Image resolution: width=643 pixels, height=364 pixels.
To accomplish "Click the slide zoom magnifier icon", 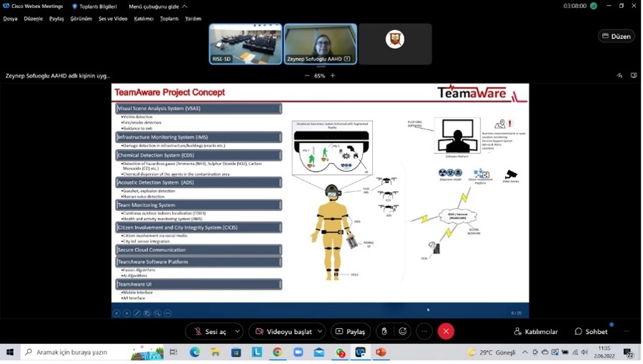I will point(157,313).
